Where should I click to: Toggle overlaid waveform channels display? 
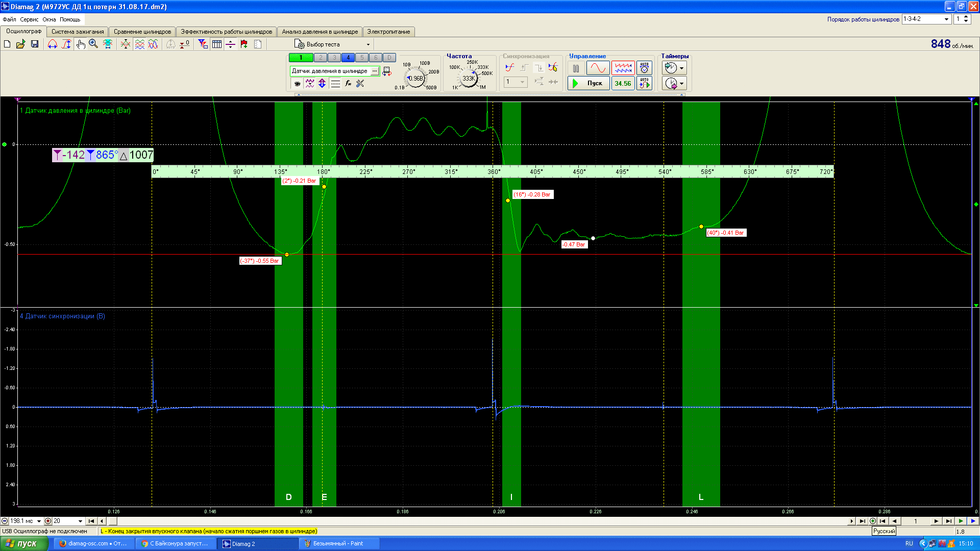coord(153,44)
